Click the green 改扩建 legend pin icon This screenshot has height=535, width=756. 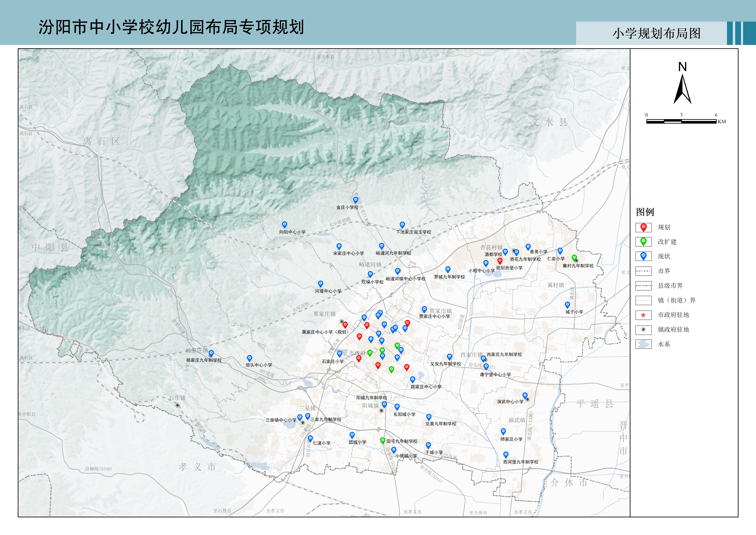pyautogui.click(x=643, y=242)
